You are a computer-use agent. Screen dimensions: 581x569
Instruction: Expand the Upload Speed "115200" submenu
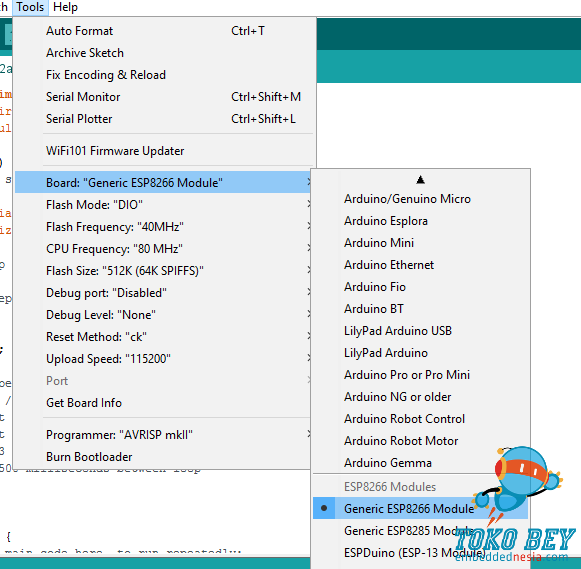click(x=163, y=359)
